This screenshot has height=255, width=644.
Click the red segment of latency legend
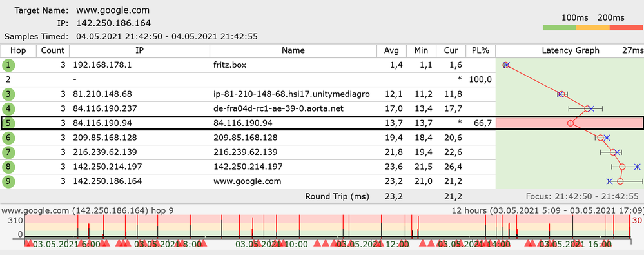coord(626,28)
